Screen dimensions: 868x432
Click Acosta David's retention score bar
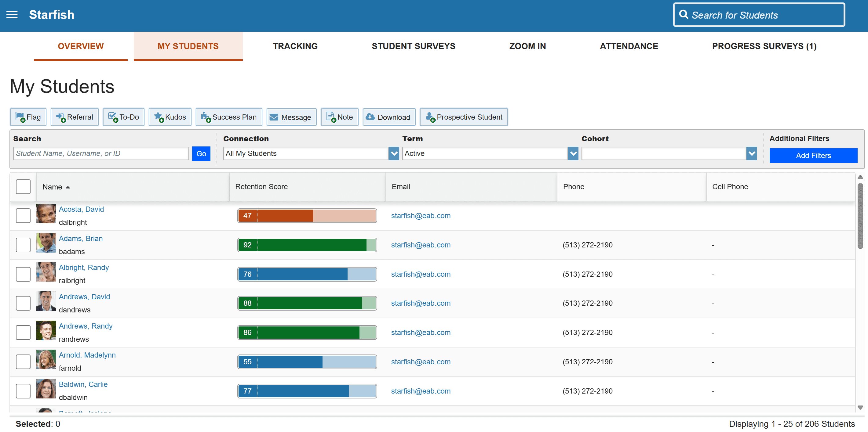[x=307, y=216]
